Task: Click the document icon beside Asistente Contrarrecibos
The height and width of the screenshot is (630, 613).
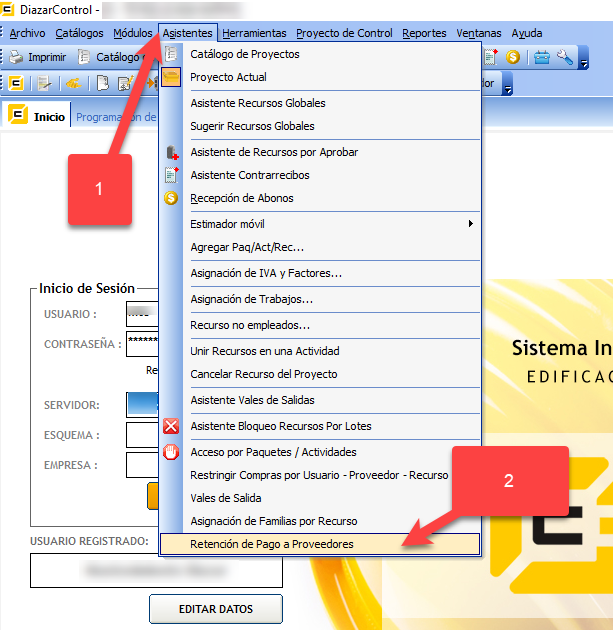Action: 170,175
